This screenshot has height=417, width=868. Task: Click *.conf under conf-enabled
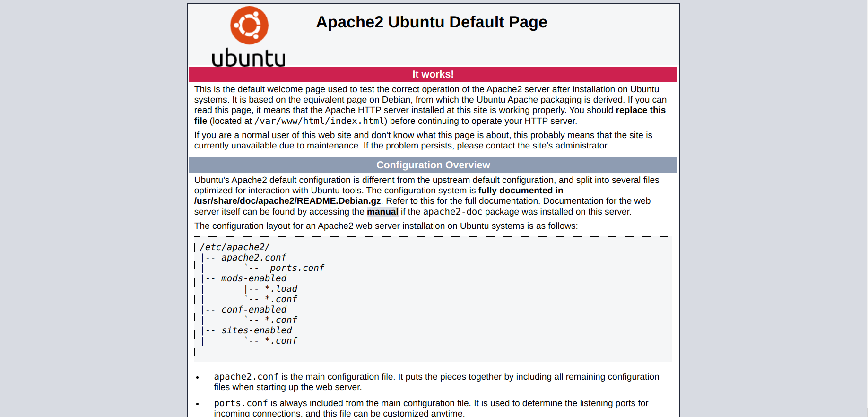[281, 320]
